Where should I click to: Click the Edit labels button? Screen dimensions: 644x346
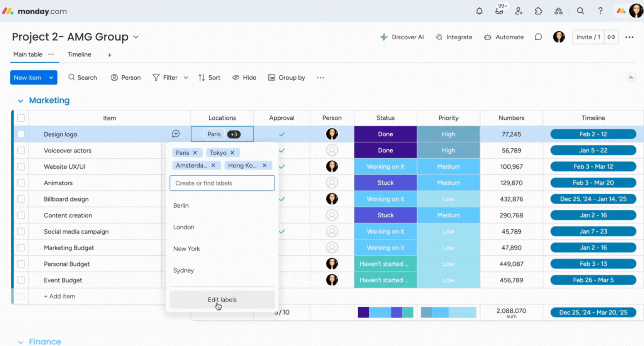tap(222, 300)
